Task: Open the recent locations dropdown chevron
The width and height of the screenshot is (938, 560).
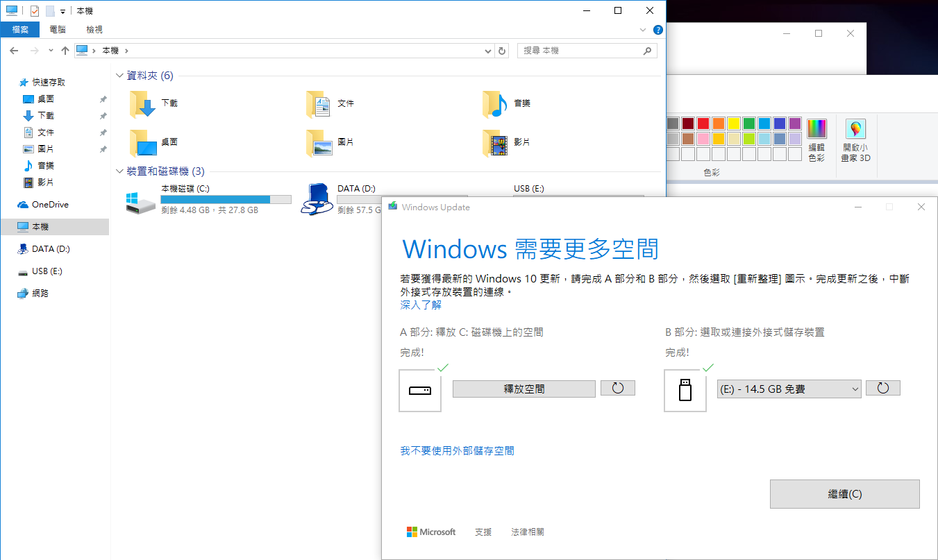Action: 51,51
